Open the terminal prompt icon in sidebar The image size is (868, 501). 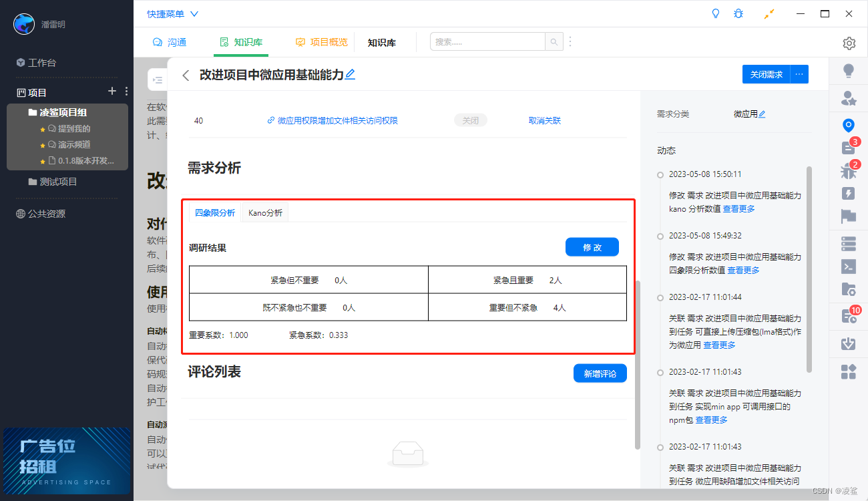pos(849,267)
